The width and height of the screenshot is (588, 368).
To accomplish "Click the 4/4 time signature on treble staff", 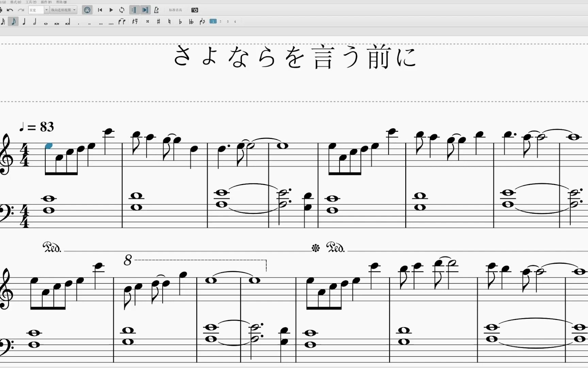I will pos(24,155).
